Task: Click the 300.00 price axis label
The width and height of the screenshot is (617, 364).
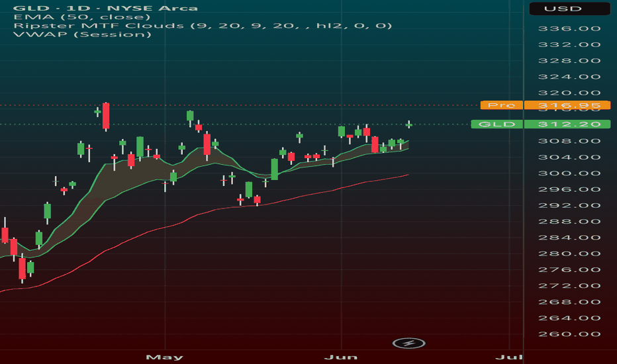Action: [569, 173]
